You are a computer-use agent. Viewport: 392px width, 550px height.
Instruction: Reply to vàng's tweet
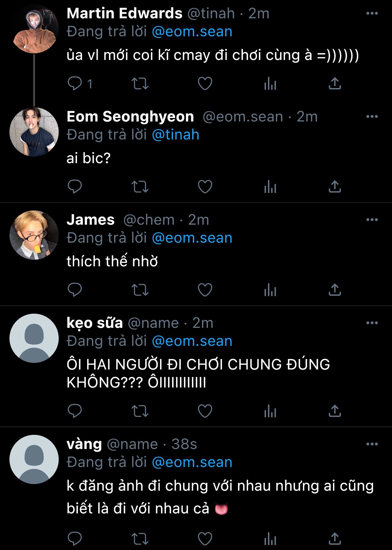click(x=75, y=538)
